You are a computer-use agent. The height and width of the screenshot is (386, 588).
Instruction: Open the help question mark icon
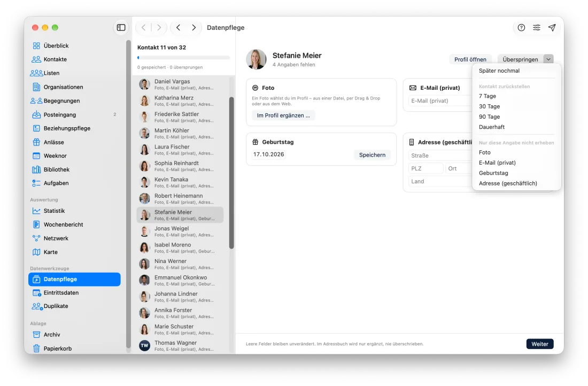521,27
